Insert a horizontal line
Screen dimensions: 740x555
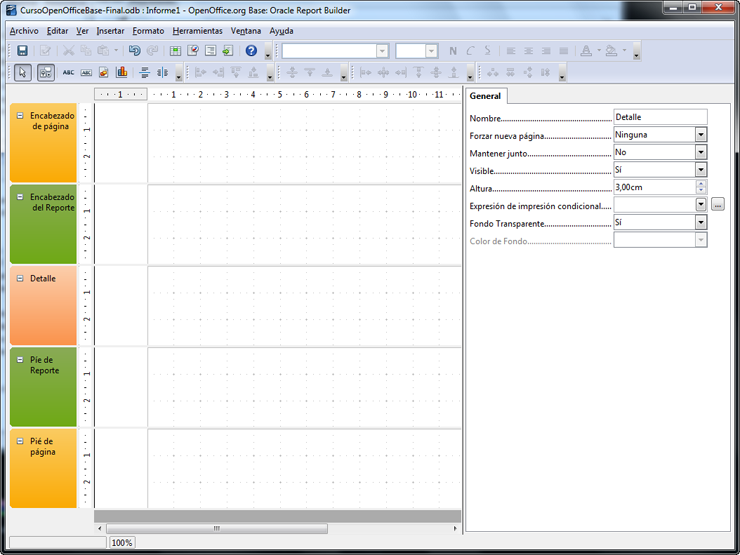click(145, 72)
